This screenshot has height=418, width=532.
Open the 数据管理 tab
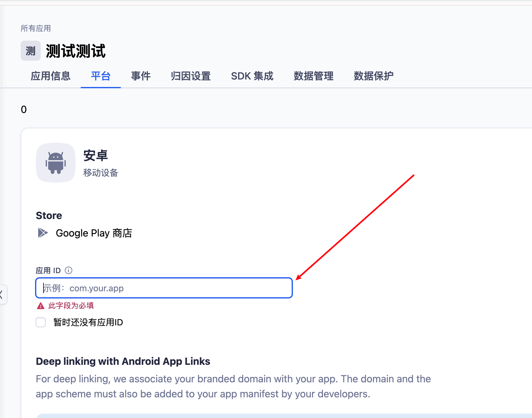pos(314,76)
